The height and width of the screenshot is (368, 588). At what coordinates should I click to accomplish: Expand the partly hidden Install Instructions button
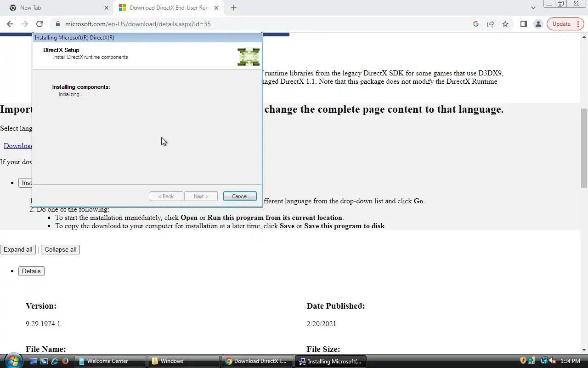[25, 183]
